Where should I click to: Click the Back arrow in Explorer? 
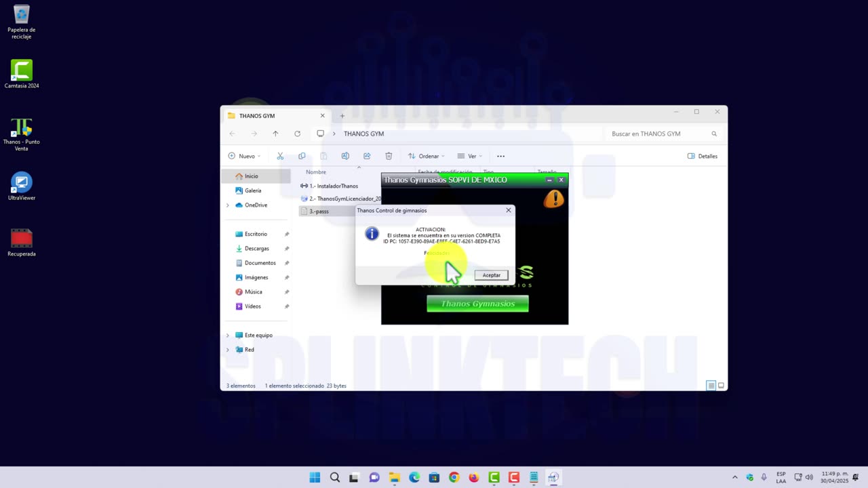point(232,134)
